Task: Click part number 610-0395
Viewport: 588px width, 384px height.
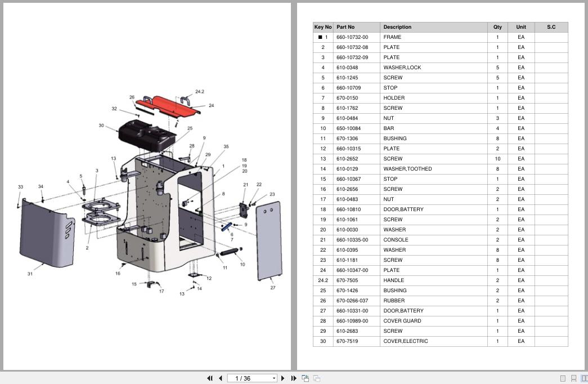Action: [347, 250]
